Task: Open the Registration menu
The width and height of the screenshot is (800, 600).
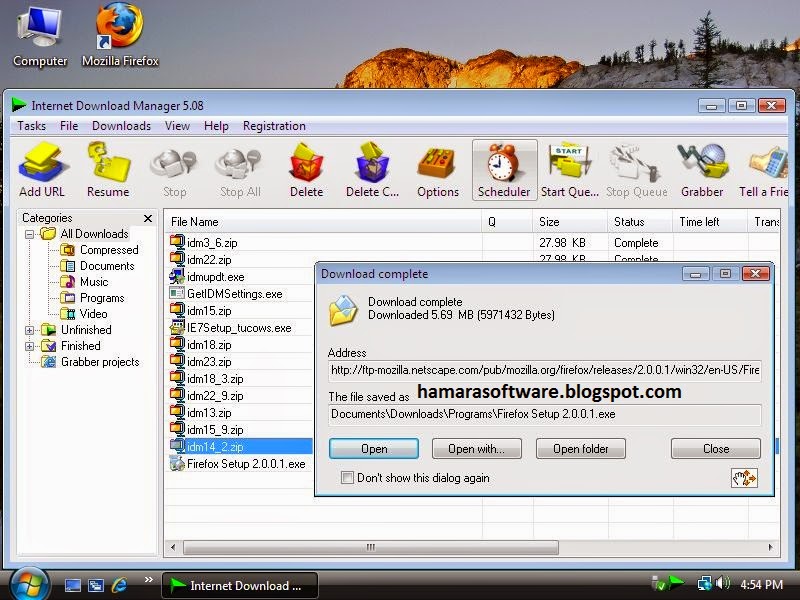Action: pyautogui.click(x=274, y=126)
